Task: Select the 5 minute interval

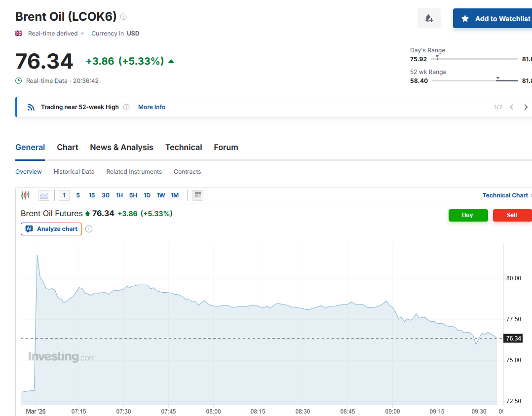Action: 78,195
